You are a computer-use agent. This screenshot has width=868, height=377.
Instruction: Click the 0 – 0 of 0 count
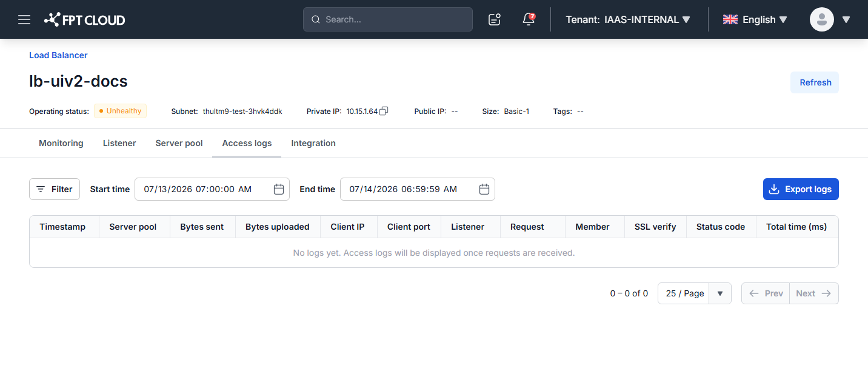click(629, 293)
